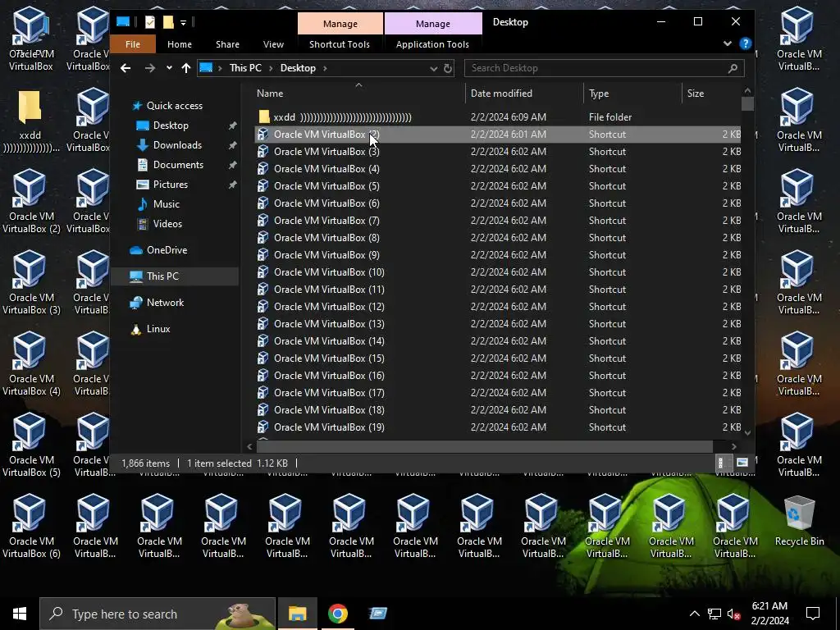Select the xxdd folder row
840x630 pixels.
[498, 116]
